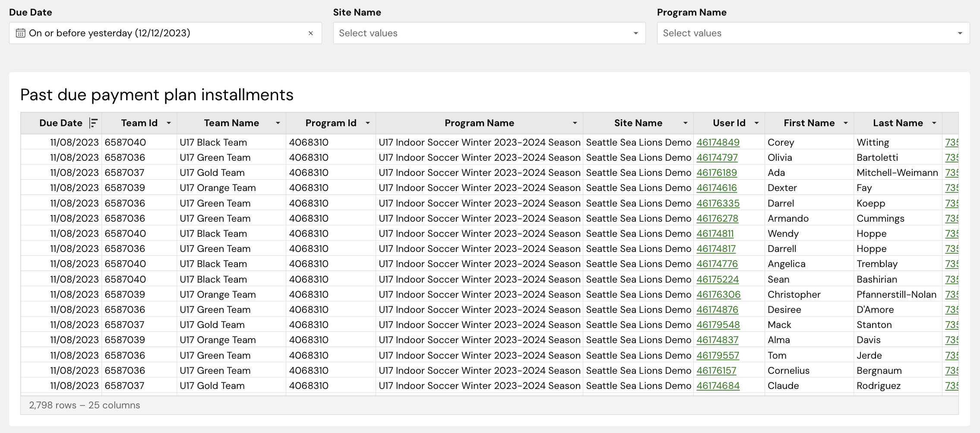Image resolution: width=980 pixels, height=433 pixels.
Task: Expand the Last Name column menu
Action: tap(934, 123)
